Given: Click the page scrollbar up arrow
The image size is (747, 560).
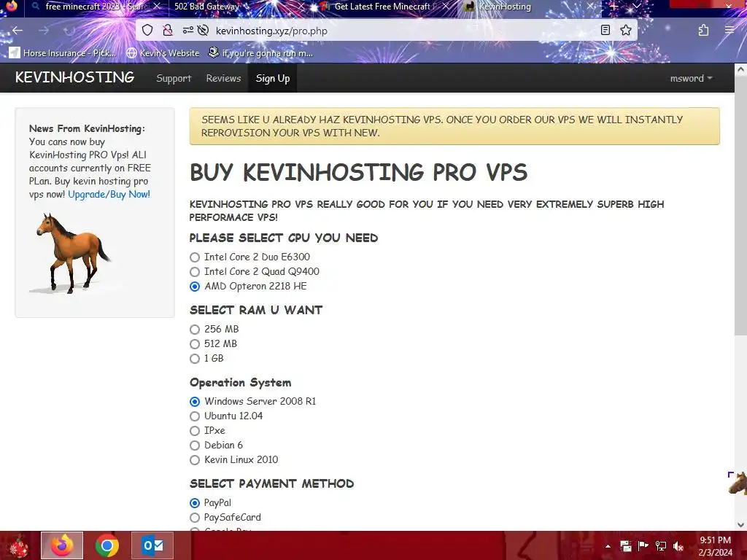Looking at the screenshot, I should tap(740, 69).
